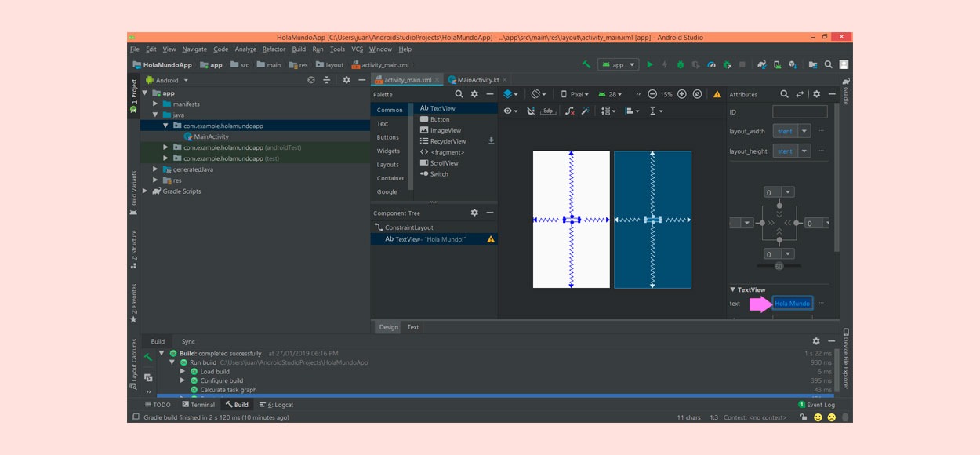Zoom out the design surface
This screenshot has width=980, height=455.
click(x=652, y=94)
